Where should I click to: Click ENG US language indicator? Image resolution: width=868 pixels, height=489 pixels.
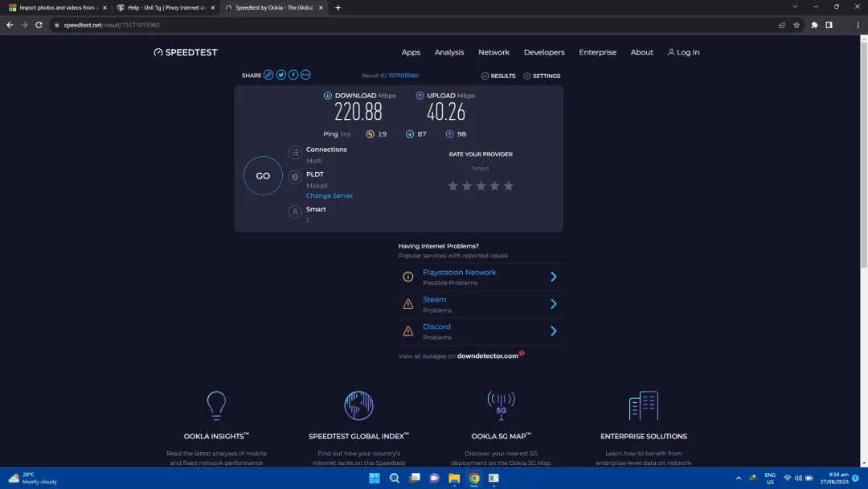(770, 479)
